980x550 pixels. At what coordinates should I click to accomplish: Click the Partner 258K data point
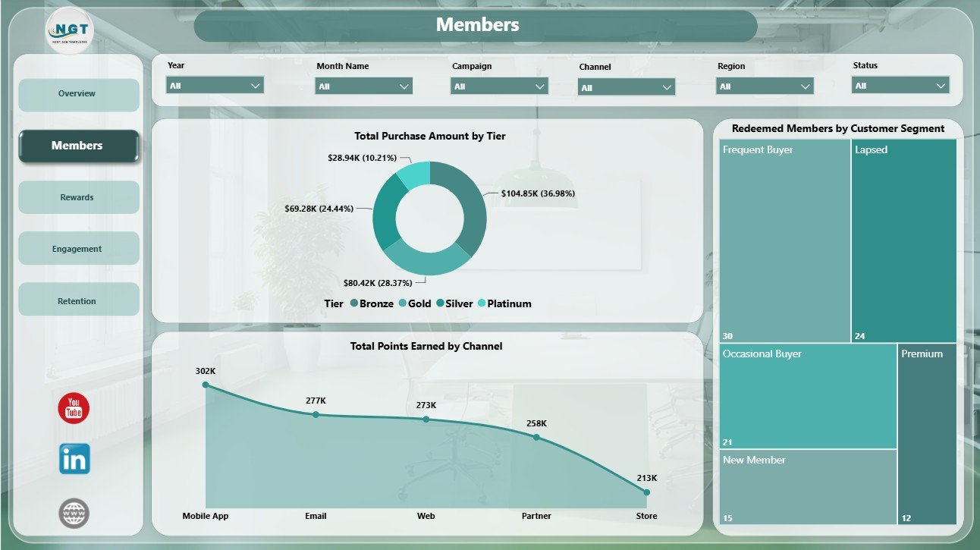[536, 437]
